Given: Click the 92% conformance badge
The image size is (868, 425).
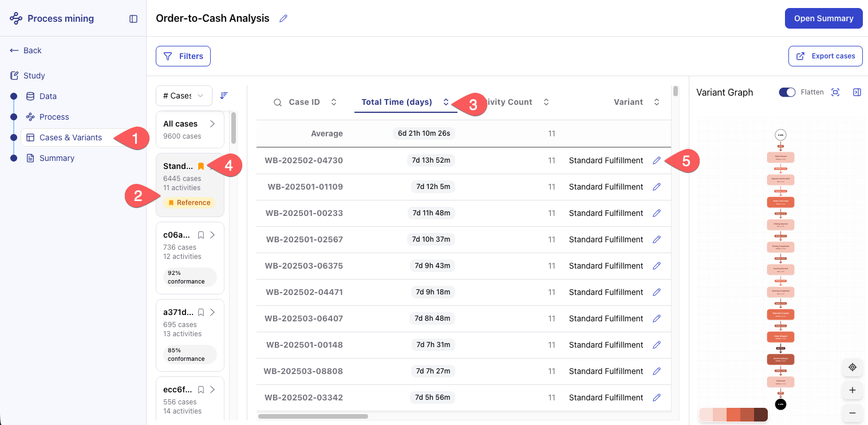Looking at the screenshot, I should pos(190,277).
